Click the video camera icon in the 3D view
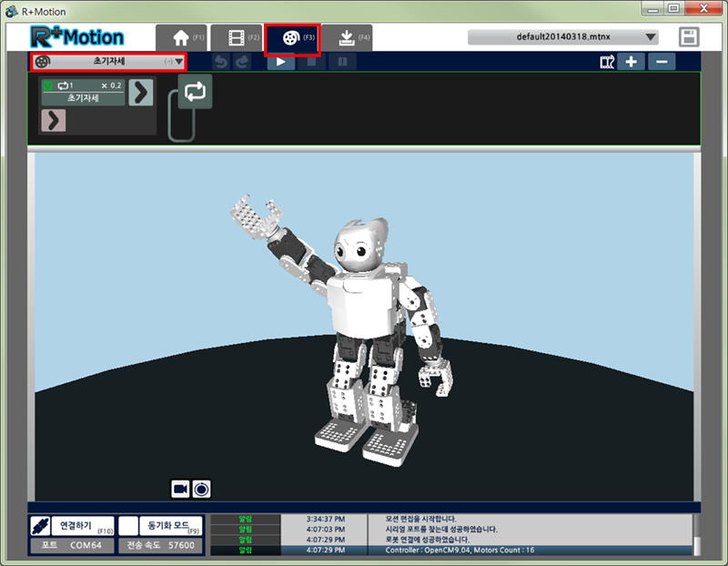This screenshot has width=728, height=566. click(x=180, y=489)
